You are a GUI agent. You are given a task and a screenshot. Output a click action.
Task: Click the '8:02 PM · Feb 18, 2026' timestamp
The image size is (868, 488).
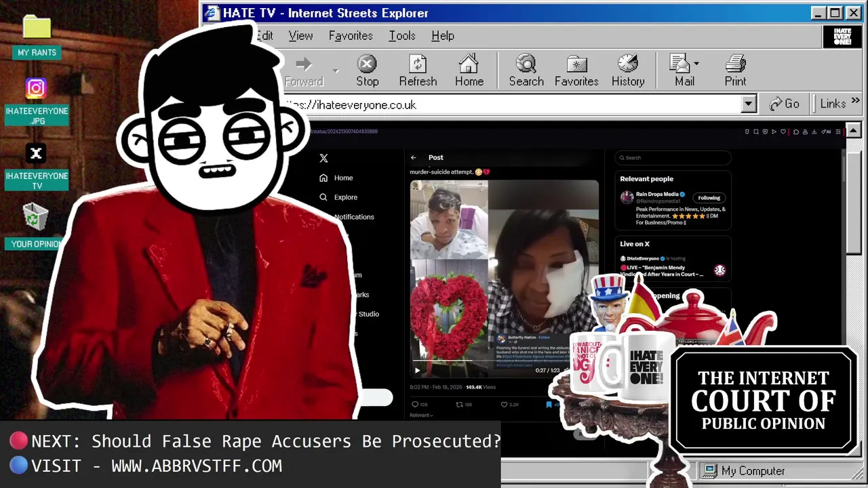pos(435,387)
